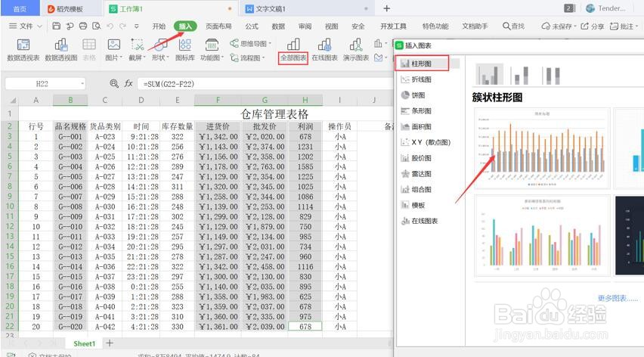Open the Page Layout (页面布局) tab
The width and height of the screenshot is (644, 357).
(x=218, y=26)
